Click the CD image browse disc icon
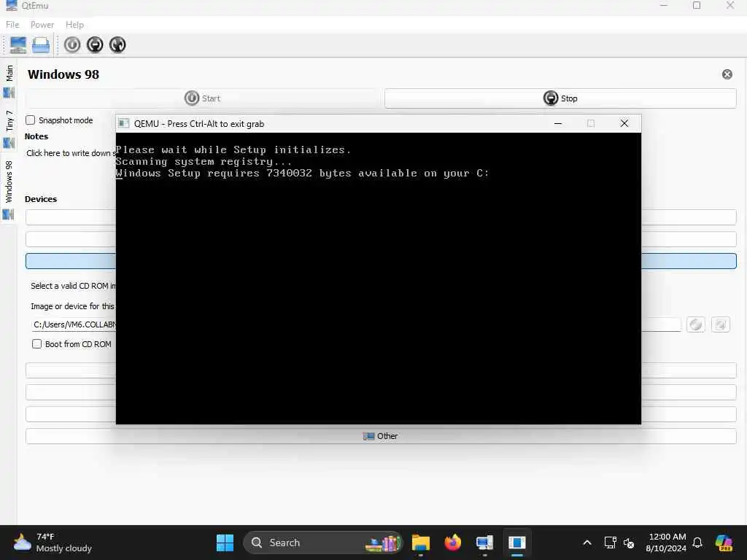The image size is (747, 560). tap(695, 324)
